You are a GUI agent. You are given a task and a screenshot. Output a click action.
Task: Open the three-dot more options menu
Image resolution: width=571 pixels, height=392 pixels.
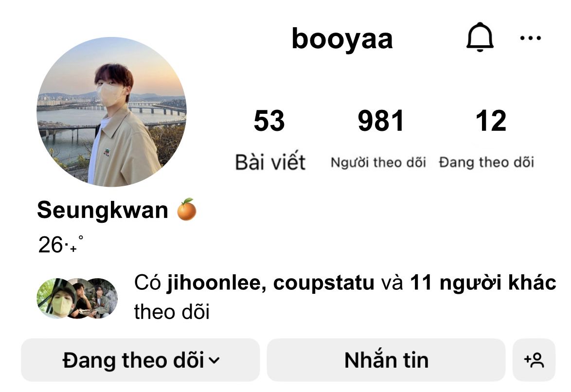click(x=530, y=38)
